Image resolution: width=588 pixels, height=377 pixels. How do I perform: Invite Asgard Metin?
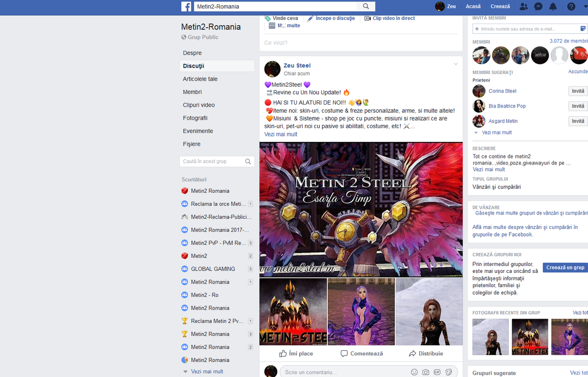pos(578,121)
